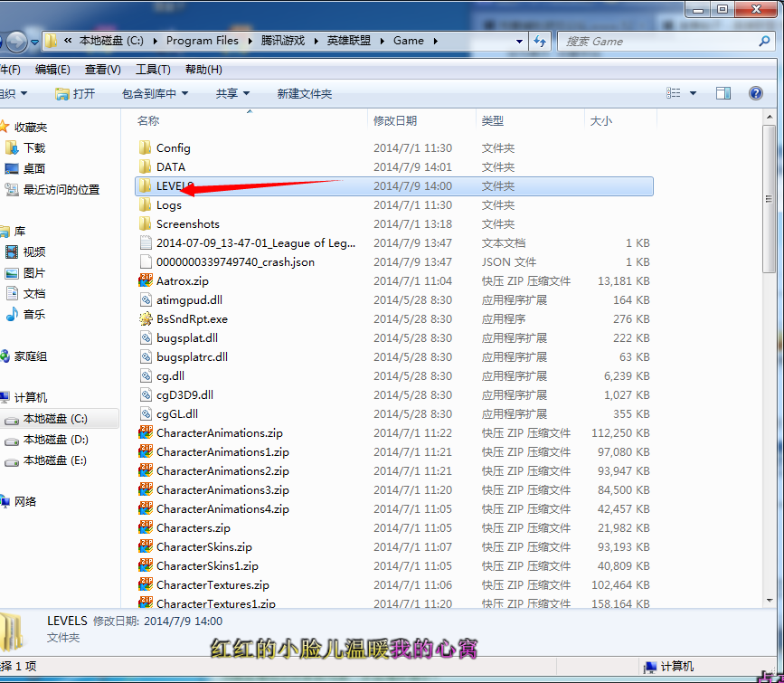The image size is (784, 683).
Task: Open the help question mark icon
Action: click(755, 93)
